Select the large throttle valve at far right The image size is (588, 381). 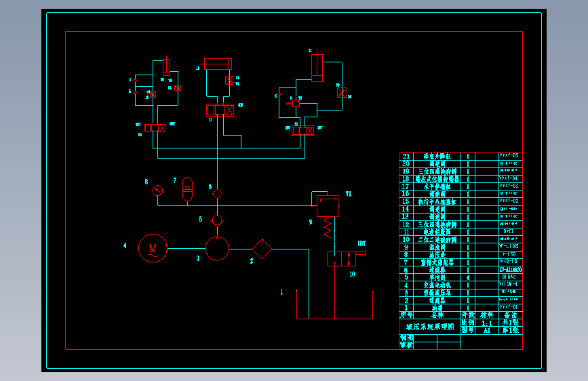coord(342,93)
